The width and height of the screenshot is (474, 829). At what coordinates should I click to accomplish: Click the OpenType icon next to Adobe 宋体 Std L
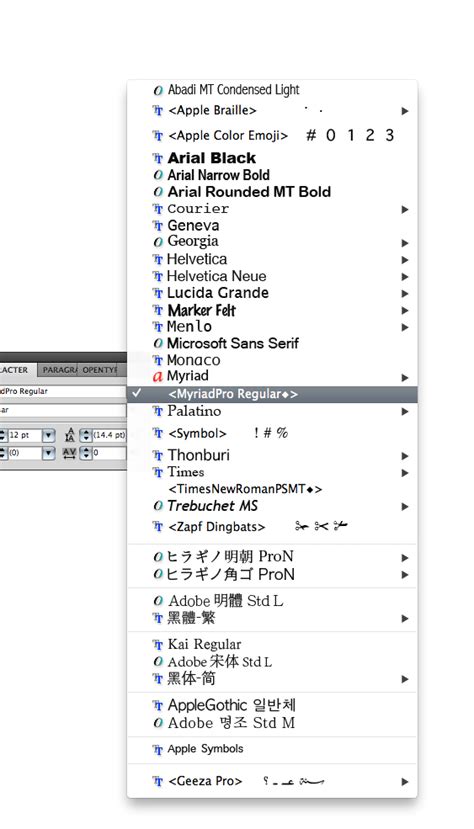[157, 662]
